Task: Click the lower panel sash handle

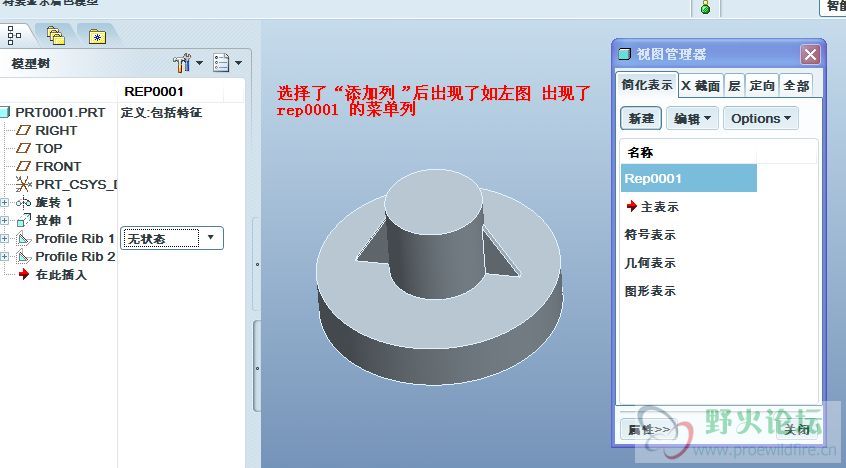Action: coord(257,367)
